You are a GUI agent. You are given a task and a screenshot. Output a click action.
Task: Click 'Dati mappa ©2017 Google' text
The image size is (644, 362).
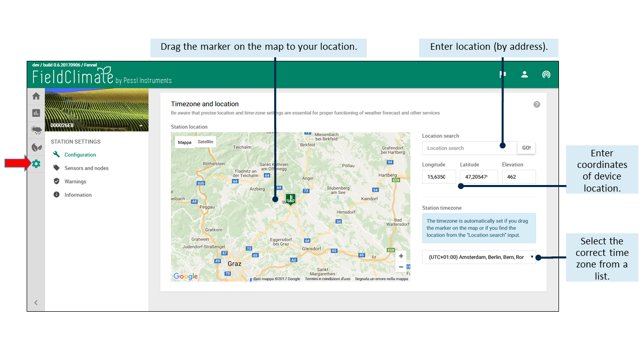click(x=276, y=279)
